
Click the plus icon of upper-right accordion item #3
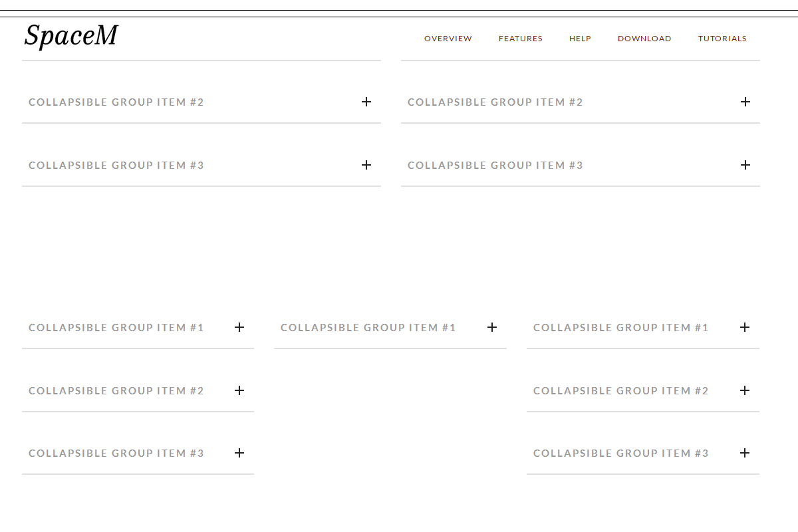(x=745, y=165)
